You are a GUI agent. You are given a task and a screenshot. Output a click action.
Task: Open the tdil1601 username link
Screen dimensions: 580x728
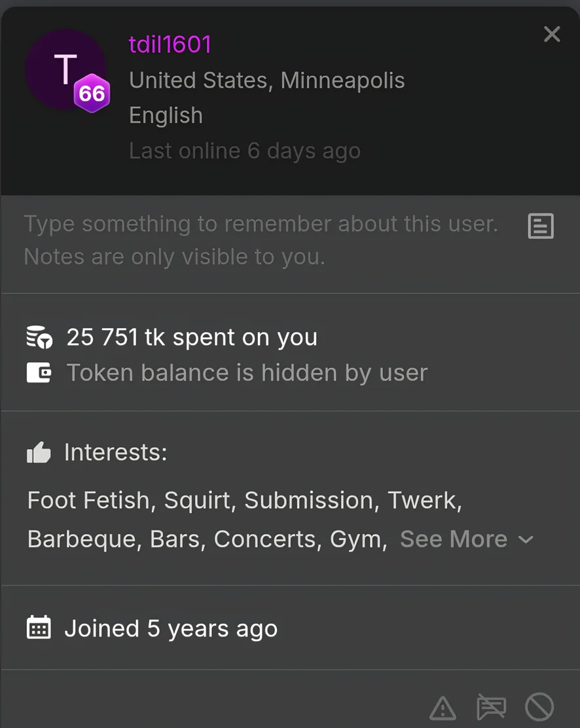170,45
